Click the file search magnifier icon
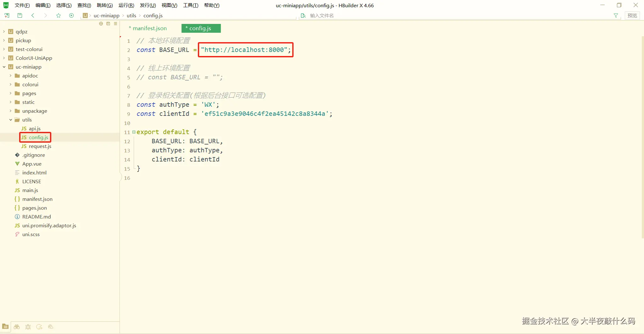Viewport: 644px width, 334px height. [303, 15]
